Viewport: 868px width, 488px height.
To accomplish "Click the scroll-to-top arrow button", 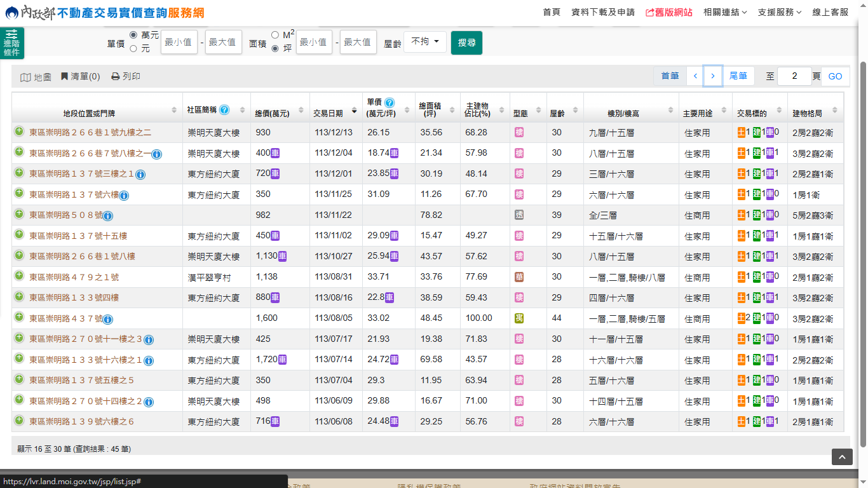I will pyautogui.click(x=842, y=457).
